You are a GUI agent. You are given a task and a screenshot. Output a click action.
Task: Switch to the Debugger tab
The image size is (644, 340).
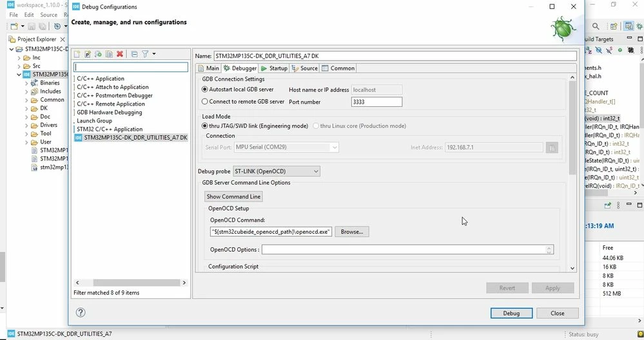[240, 68]
